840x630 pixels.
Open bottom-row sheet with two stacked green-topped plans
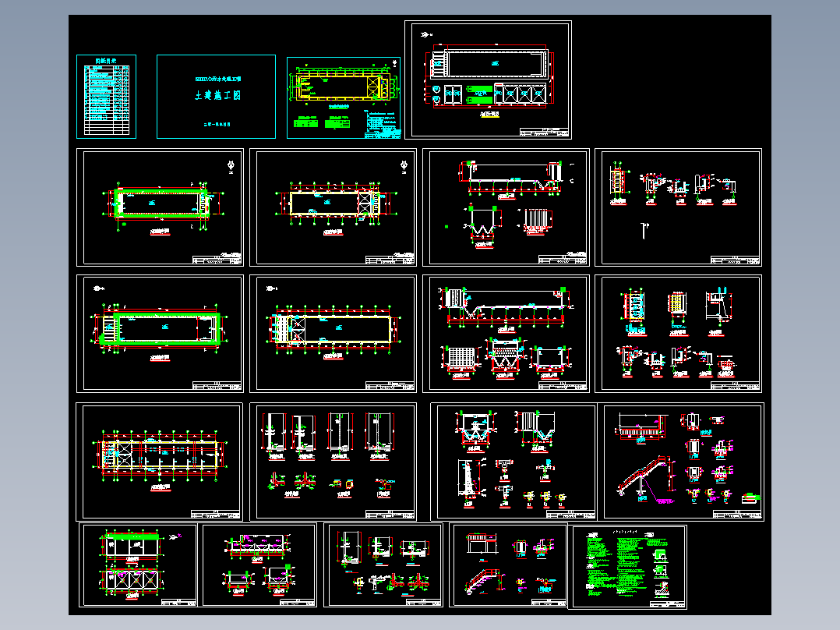click(138, 565)
